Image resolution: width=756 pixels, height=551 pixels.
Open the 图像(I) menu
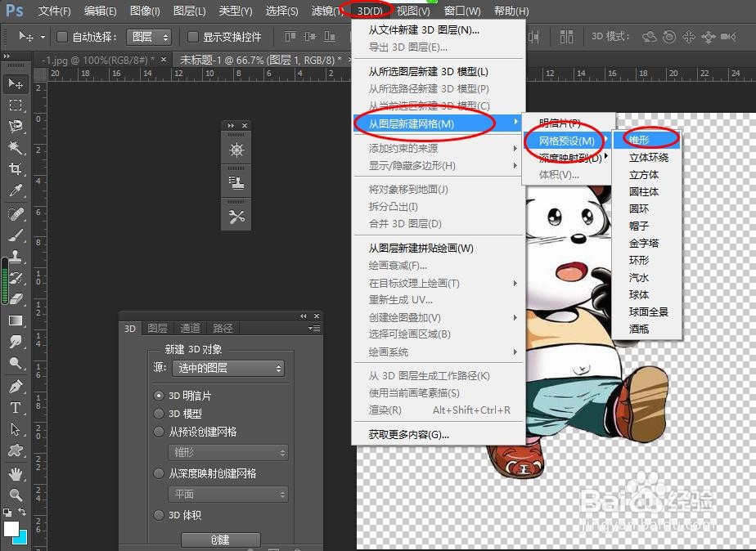[x=145, y=11]
